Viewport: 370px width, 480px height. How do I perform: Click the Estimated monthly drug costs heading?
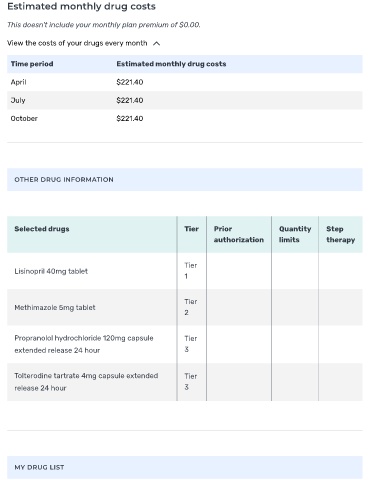pos(81,6)
